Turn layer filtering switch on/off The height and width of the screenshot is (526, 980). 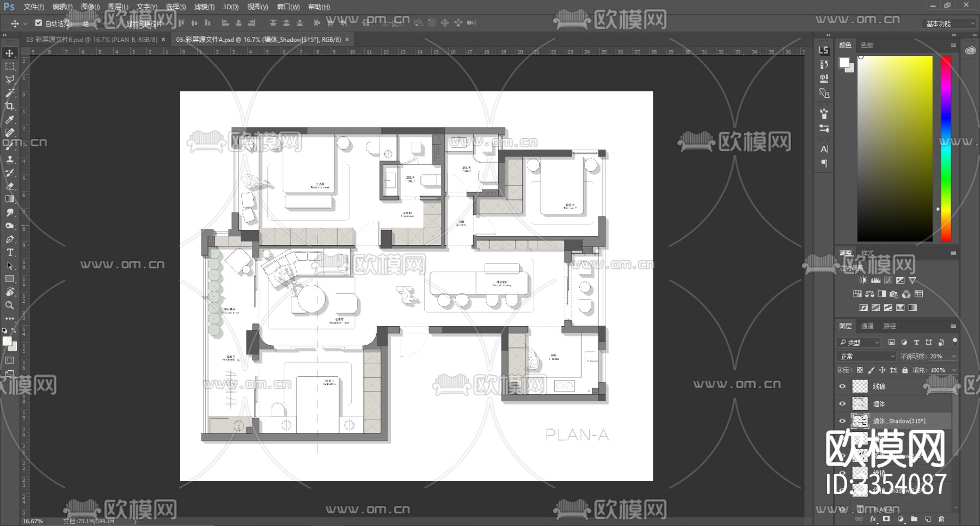(954, 342)
